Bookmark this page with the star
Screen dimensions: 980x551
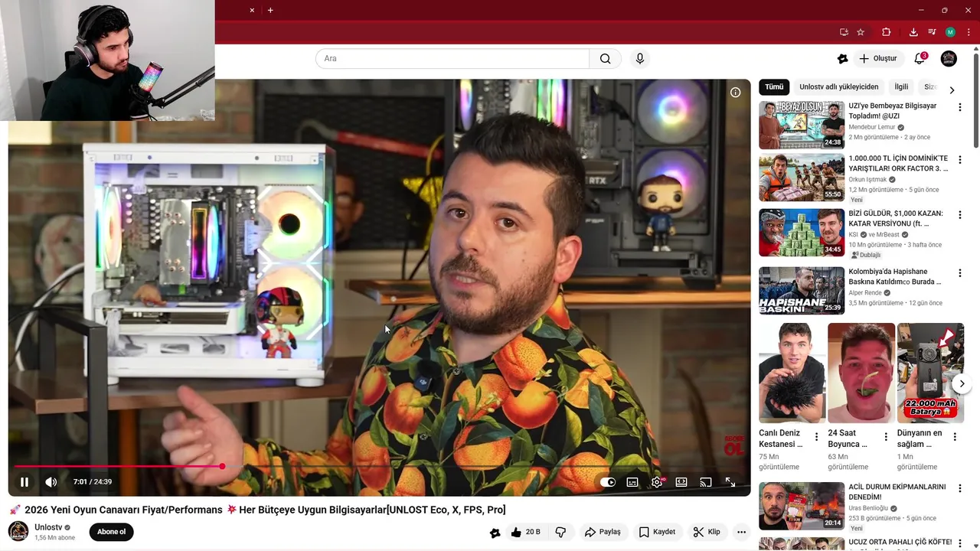click(x=861, y=32)
